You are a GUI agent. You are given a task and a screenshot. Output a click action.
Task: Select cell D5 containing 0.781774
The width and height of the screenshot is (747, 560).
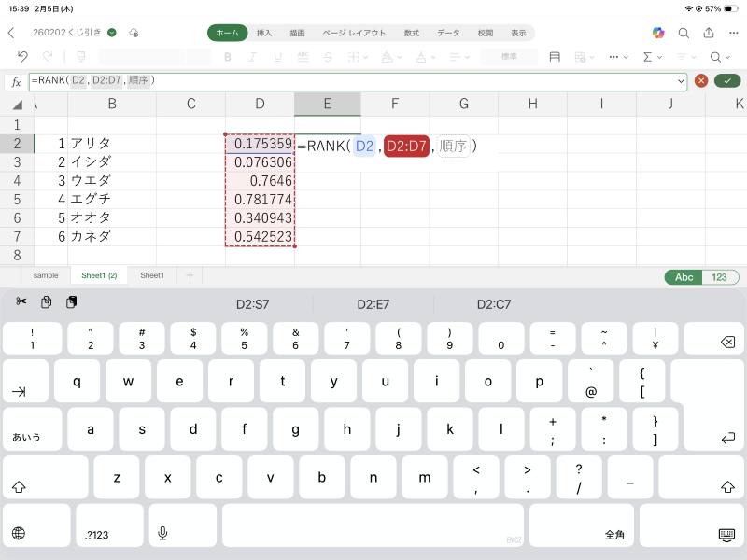(260, 200)
